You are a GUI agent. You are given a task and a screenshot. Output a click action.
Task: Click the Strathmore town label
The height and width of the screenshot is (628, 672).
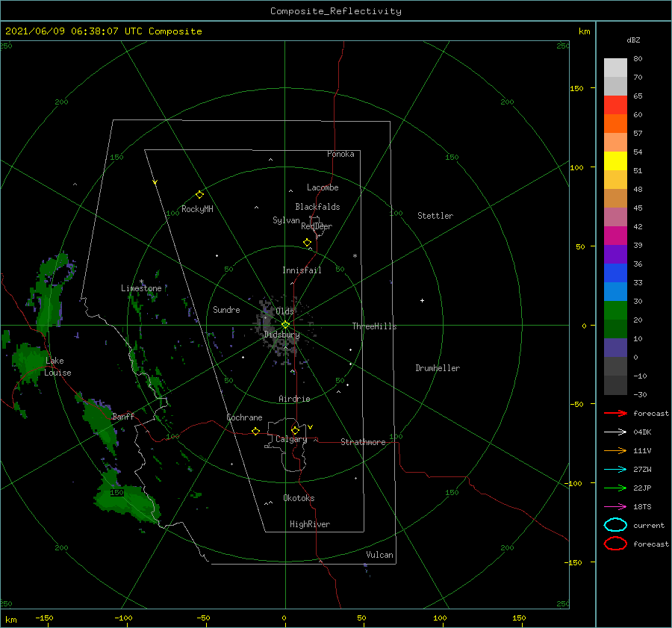click(364, 442)
